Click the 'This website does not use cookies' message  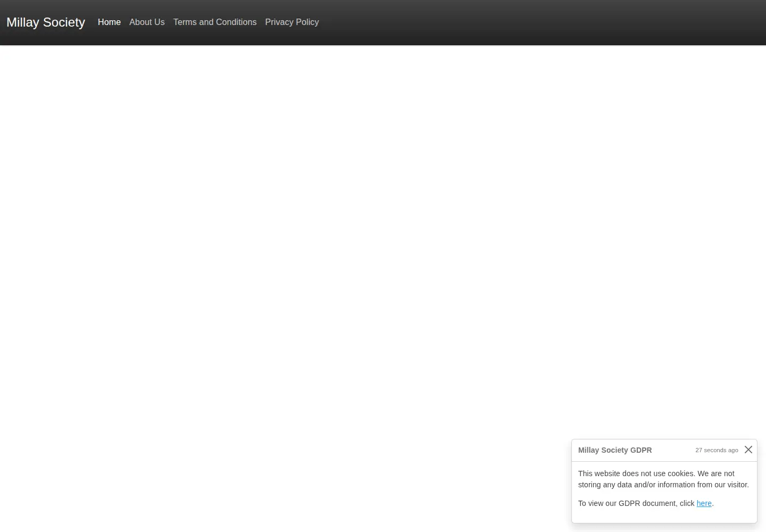pyautogui.click(x=663, y=479)
